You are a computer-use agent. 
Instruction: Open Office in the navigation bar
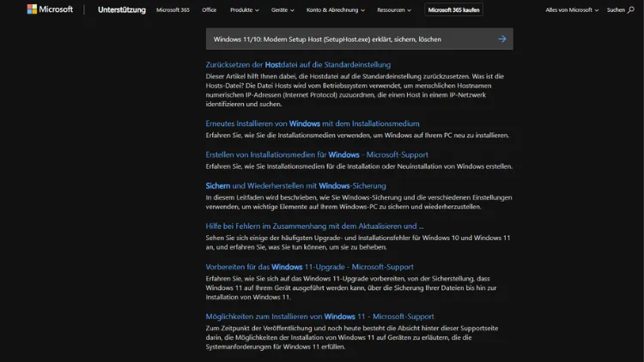click(209, 9)
